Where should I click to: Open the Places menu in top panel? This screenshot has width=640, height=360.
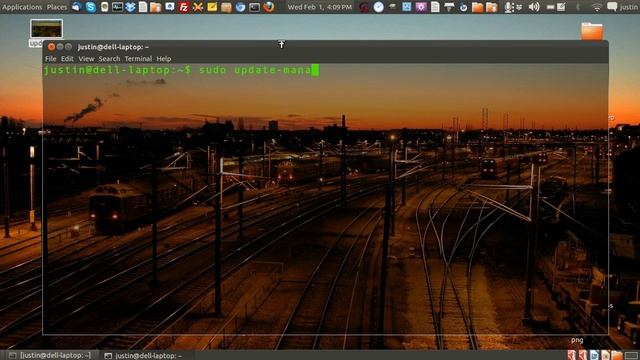(x=57, y=7)
